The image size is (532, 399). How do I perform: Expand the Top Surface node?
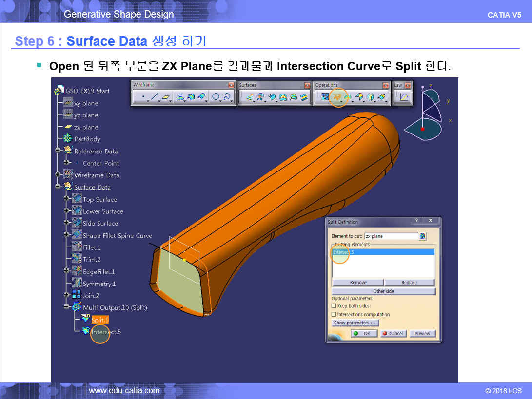[x=67, y=199]
